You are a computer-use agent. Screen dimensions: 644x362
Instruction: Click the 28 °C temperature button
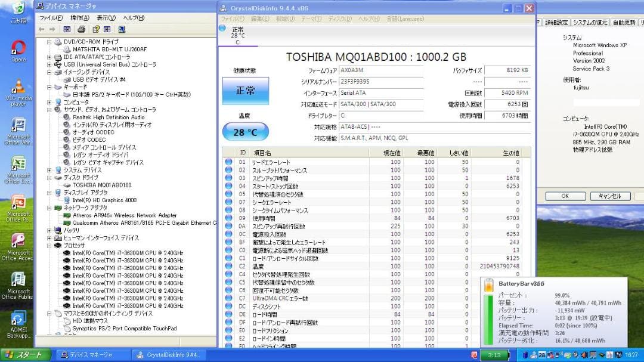click(245, 132)
